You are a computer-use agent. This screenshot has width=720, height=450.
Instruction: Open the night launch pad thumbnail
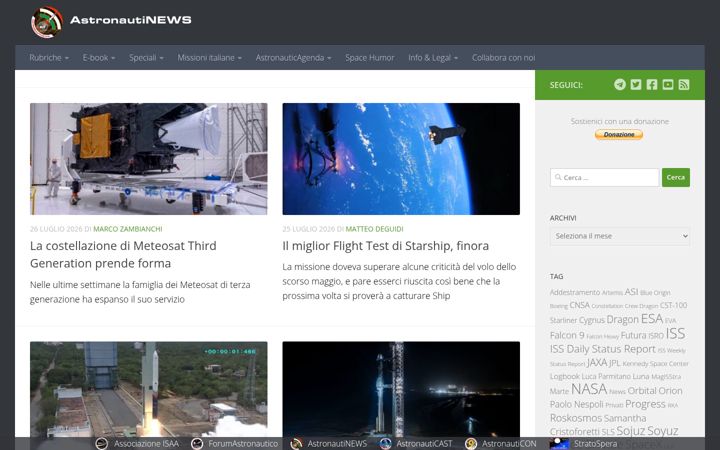click(x=401, y=389)
